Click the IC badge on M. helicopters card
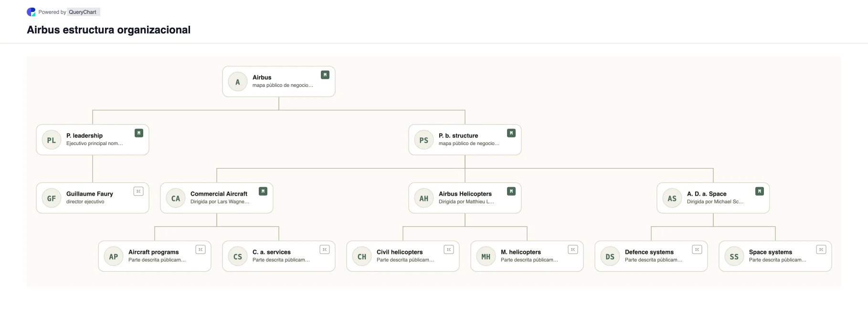The width and height of the screenshot is (868, 314). coord(573,250)
